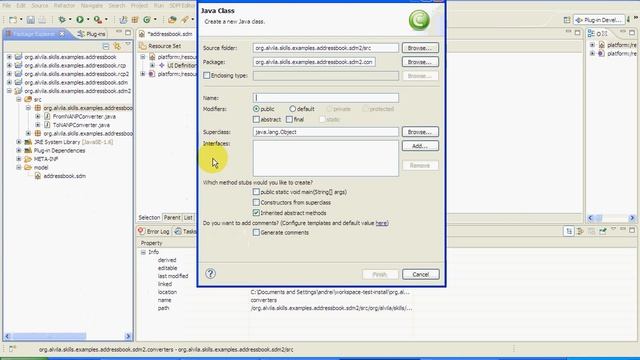Viewport: 640px width, 360px height.
Task: Click Cancel in Java Class dialog
Action: coord(420,274)
